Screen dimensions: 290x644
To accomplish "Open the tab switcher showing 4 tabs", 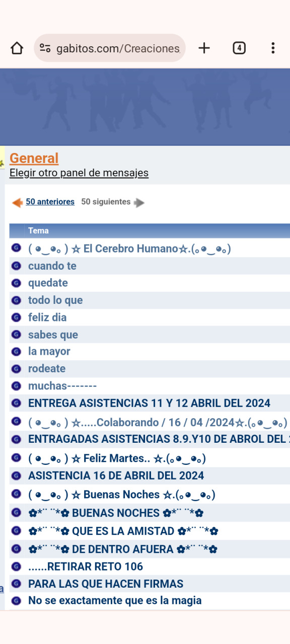I will pyautogui.click(x=239, y=48).
